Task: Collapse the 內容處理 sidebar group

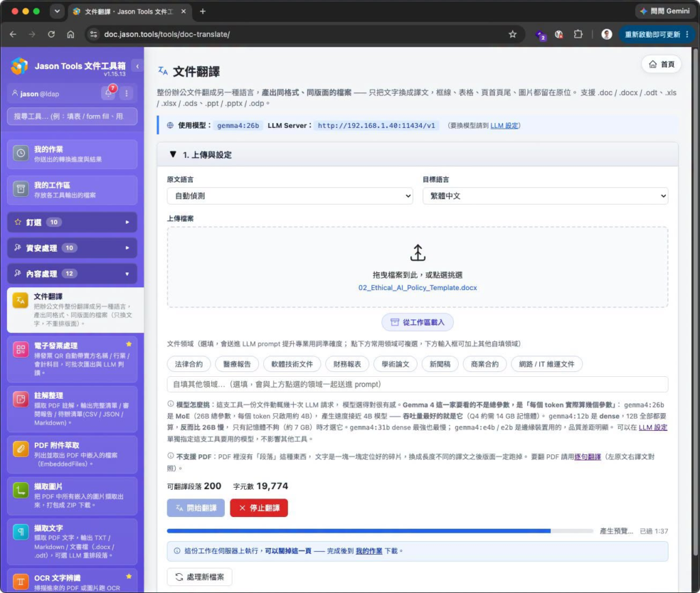Action: [x=72, y=274]
